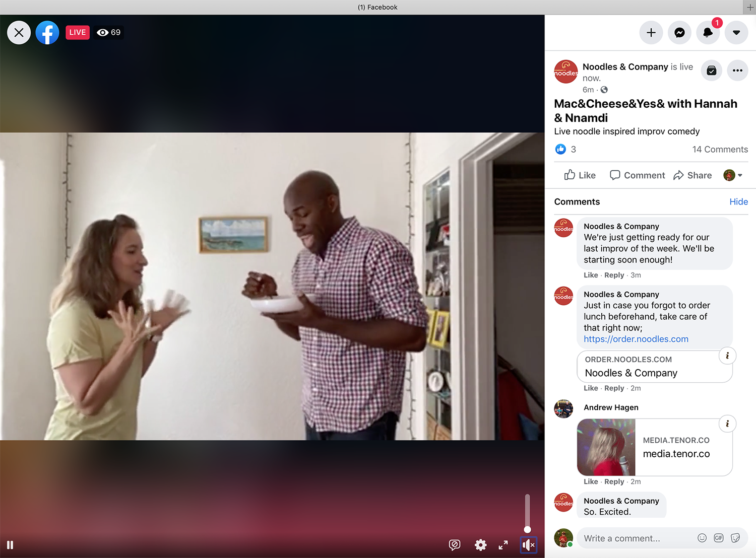The height and width of the screenshot is (558, 756).
Task: Expand the account dropdown arrow
Action: click(x=736, y=32)
